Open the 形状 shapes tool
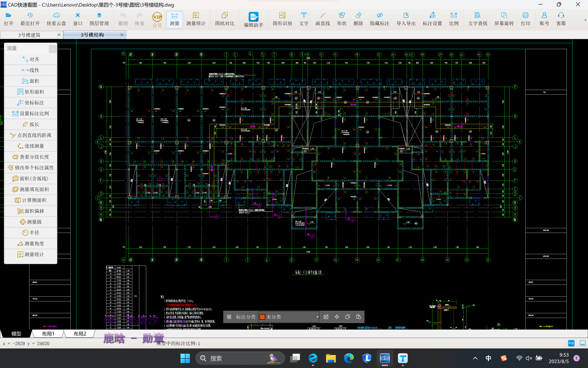Screen dimensions: 588x368 342,19
